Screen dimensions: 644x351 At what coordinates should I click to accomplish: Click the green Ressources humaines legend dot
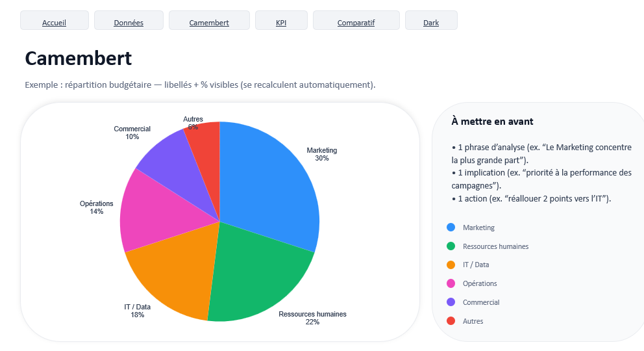pyautogui.click(x=451, y=246)
